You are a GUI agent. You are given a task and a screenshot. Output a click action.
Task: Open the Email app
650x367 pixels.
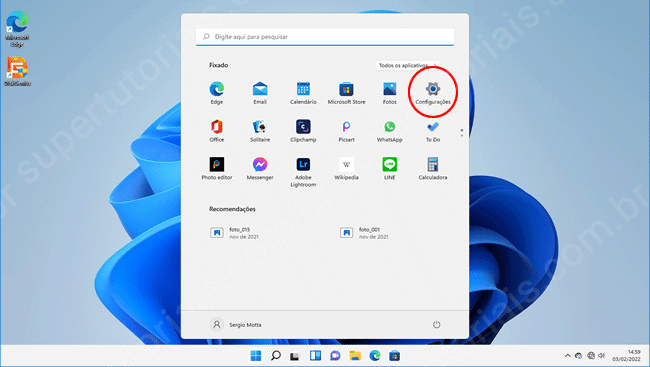(260, 93)
